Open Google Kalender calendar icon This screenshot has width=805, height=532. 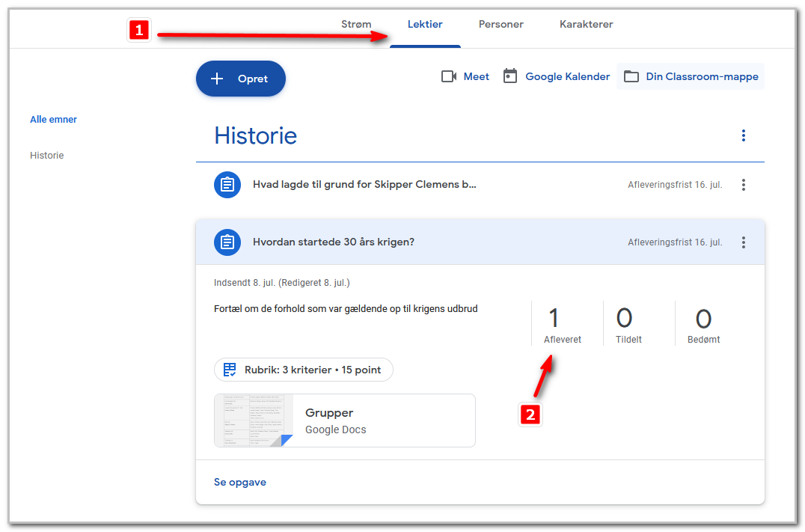click(509, 76)
